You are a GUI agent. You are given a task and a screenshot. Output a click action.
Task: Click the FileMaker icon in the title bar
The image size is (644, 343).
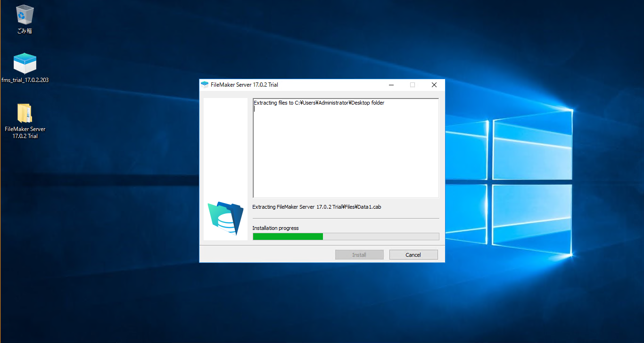(205, 85)
